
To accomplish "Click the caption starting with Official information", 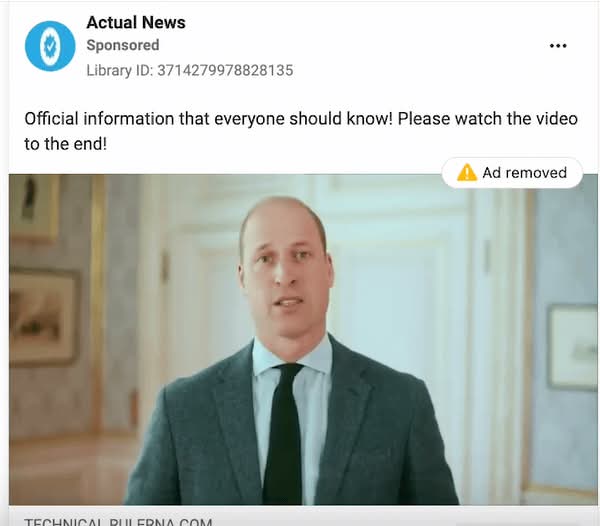I will coord(301,131).
